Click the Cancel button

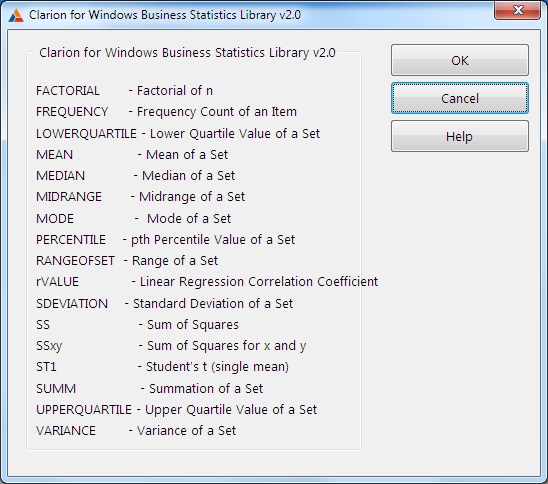460,98
